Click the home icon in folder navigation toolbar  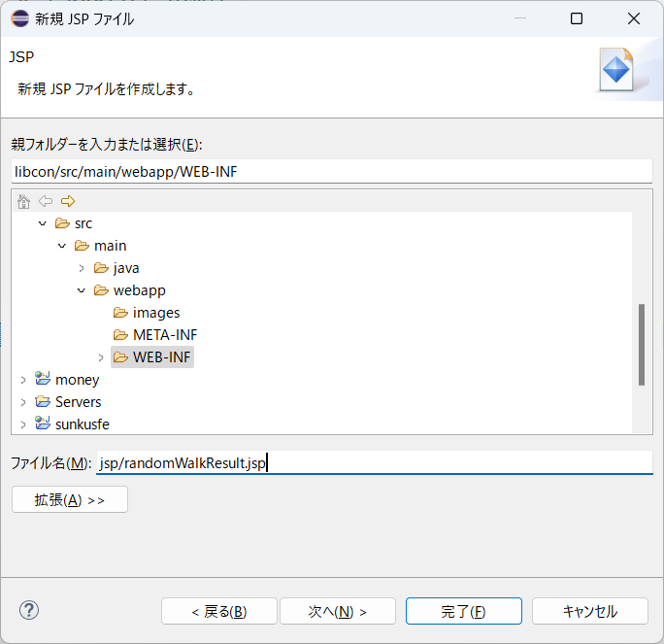23,201
